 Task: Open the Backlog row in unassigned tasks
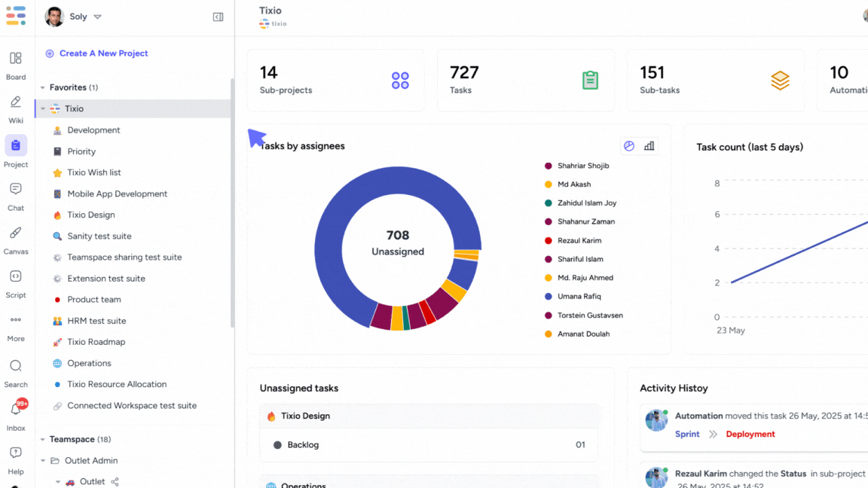(429, 445)
